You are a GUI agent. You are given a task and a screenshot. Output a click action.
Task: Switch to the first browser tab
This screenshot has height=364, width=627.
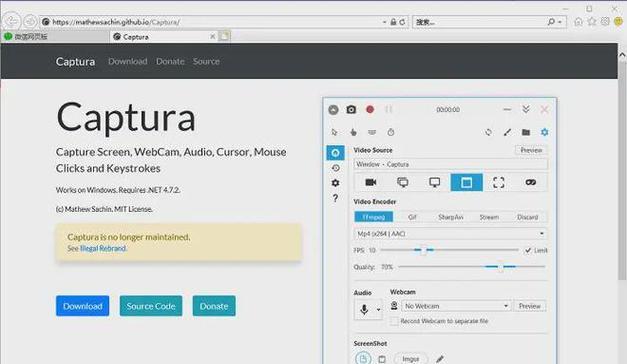coord(54,37)
